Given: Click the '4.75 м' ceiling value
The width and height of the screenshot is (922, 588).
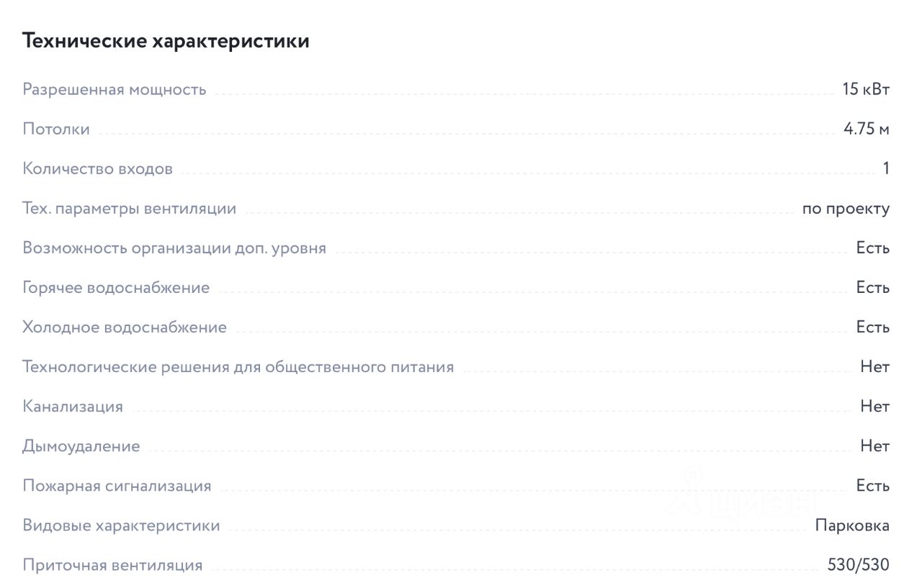Looking at the screenshot, I should click(867, 129).
